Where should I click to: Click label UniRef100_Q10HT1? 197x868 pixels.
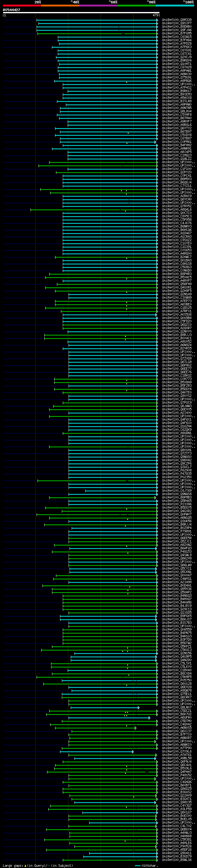coord(177,64)
